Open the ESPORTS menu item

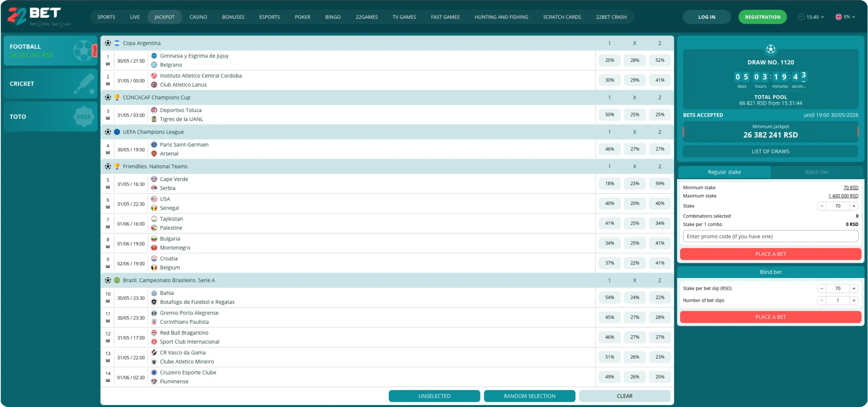click(x=269, y=17)
